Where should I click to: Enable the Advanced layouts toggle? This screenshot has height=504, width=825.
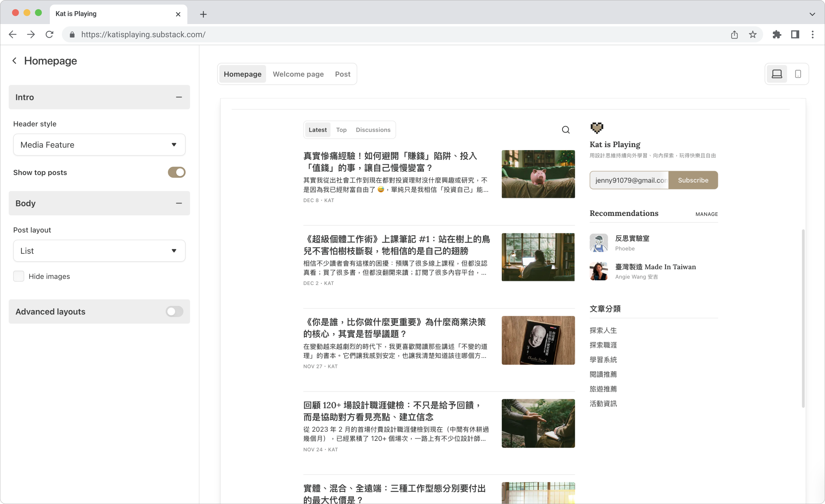pos(174,312)
